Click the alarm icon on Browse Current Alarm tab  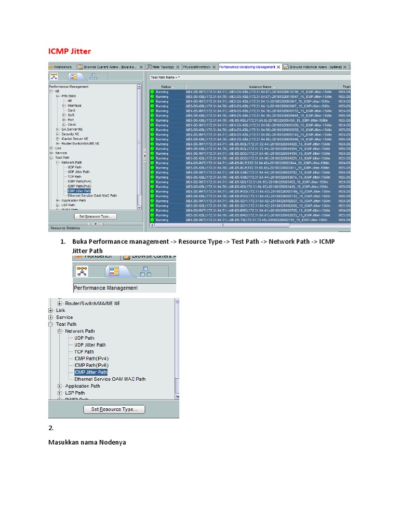click(81, 67)
